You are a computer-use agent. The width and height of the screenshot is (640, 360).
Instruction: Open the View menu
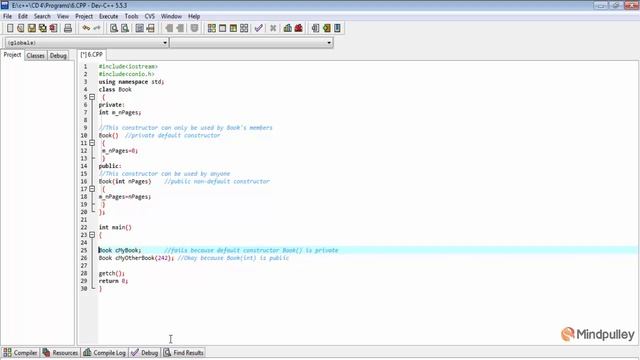click(x=63, y=16)
